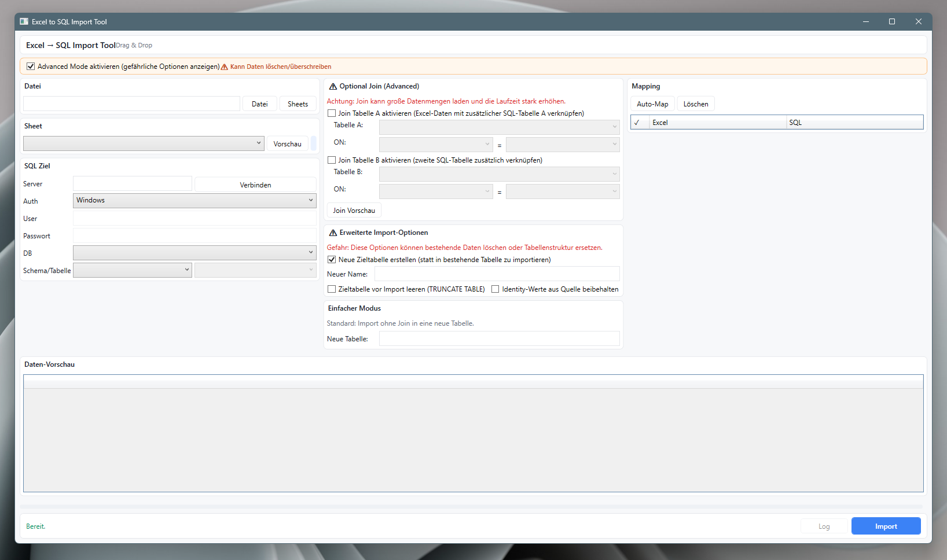Open the Auth dropdown showing Windows
This screenshot has width=947, height=560.
pos(194,200)
